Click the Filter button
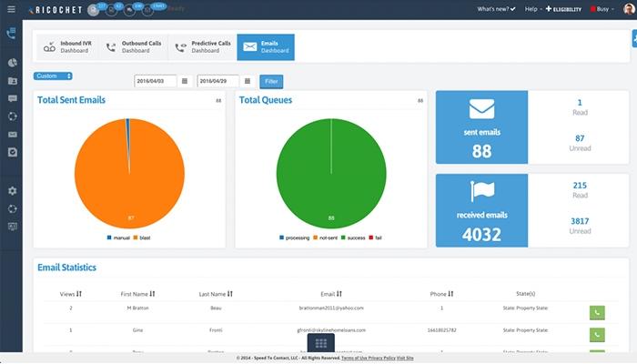 tap(271, 81)
